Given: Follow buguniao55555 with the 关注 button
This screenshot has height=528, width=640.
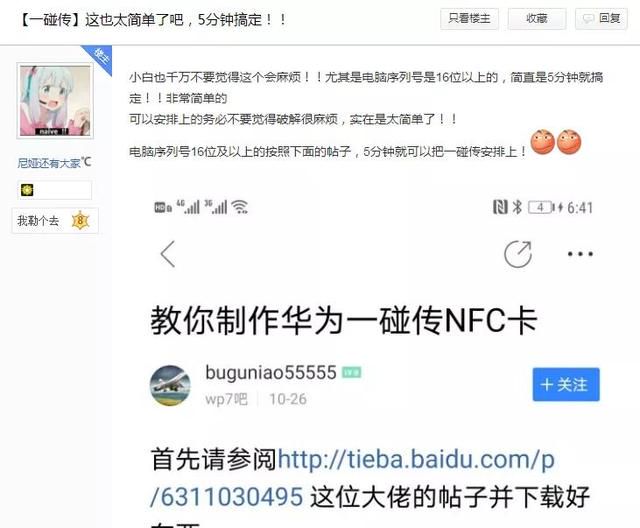Looking at the screenshot, I should (566, 384).
